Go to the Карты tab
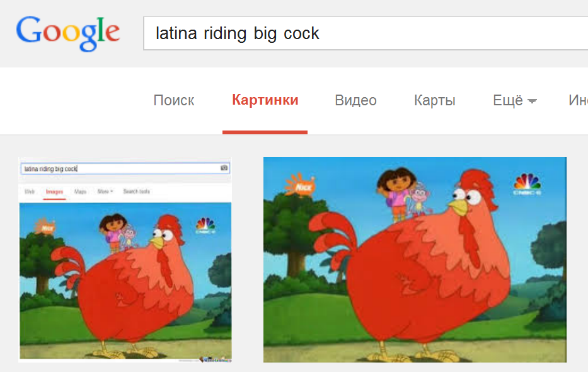 coord(435,100)
